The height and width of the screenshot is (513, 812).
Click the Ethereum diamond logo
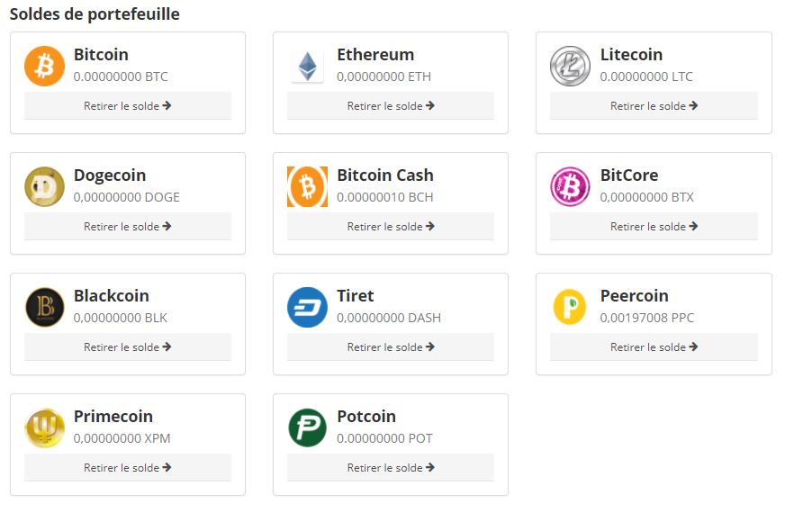[x=308, y=67]
